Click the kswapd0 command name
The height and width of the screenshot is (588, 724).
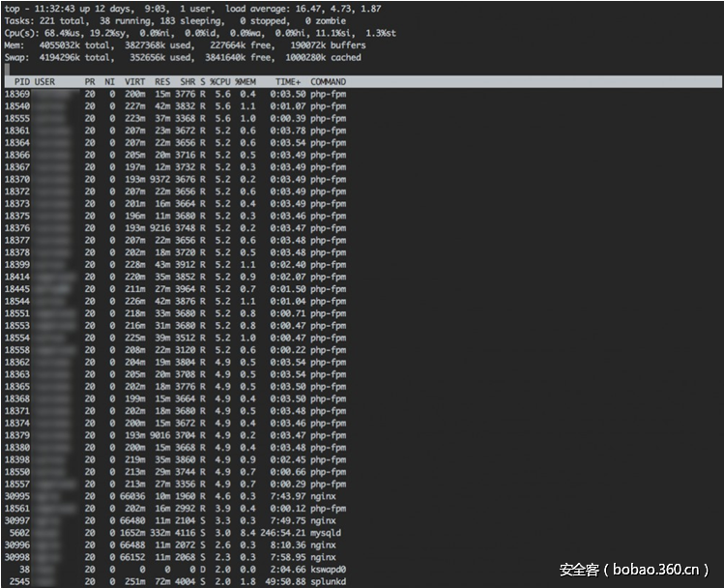[x=328, y=570]
